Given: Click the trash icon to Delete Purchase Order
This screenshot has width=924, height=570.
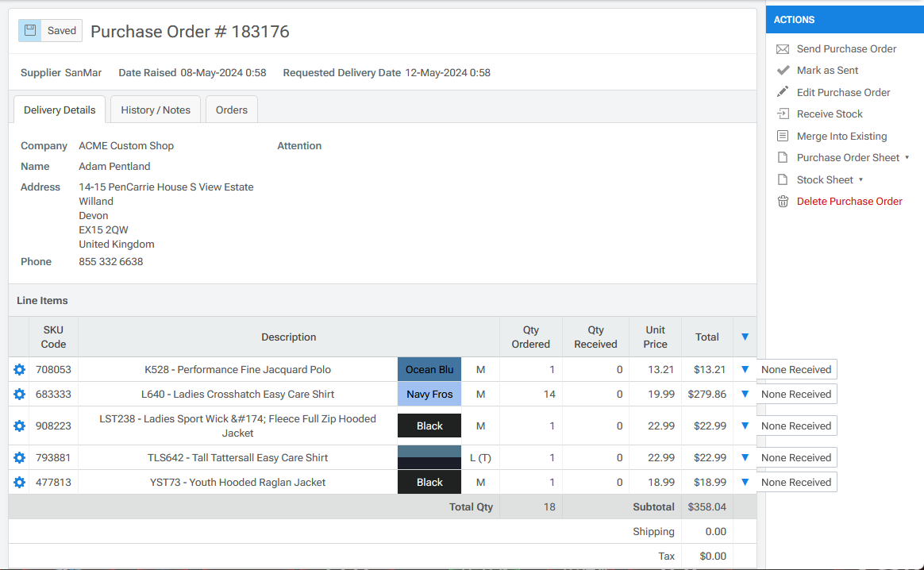Looking at the screenshot, I should tap(783, 201).
